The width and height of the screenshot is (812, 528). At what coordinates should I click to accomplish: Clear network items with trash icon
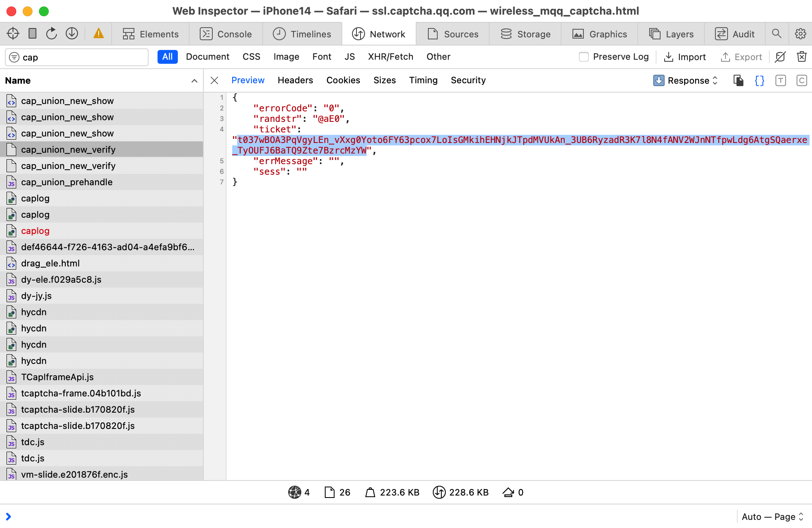click(801, 57)
